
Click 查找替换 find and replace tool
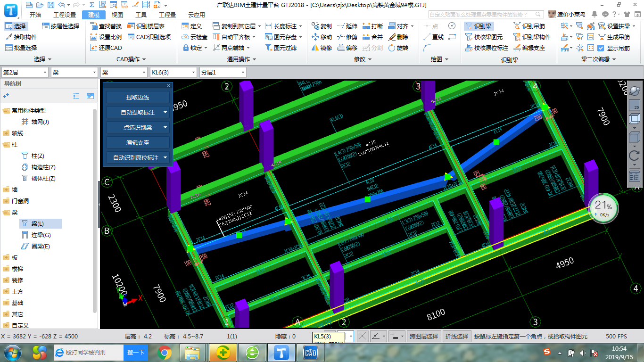106,26
